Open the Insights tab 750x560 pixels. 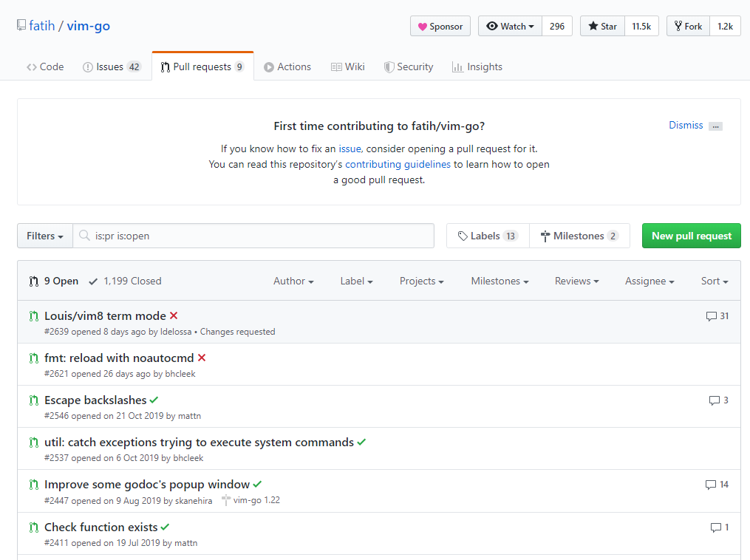click(477, 67)
